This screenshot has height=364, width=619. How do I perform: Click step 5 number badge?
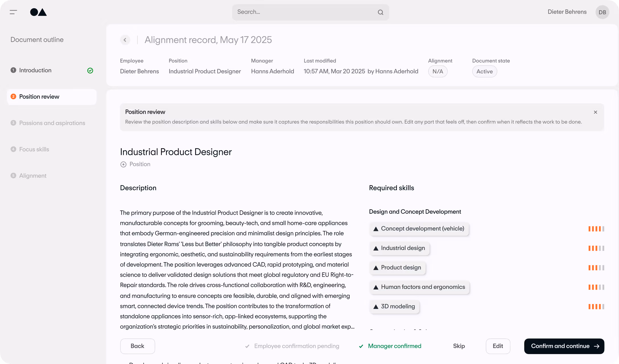pos(13,176)
